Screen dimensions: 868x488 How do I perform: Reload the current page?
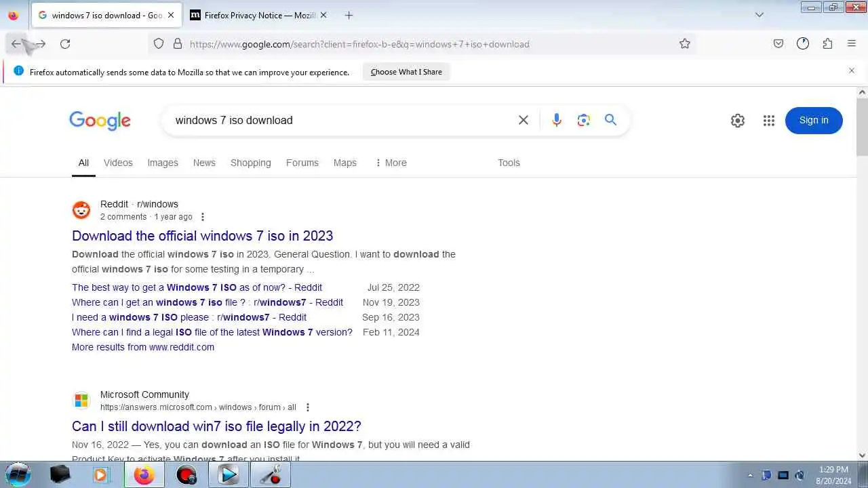(x=65, y=44)
